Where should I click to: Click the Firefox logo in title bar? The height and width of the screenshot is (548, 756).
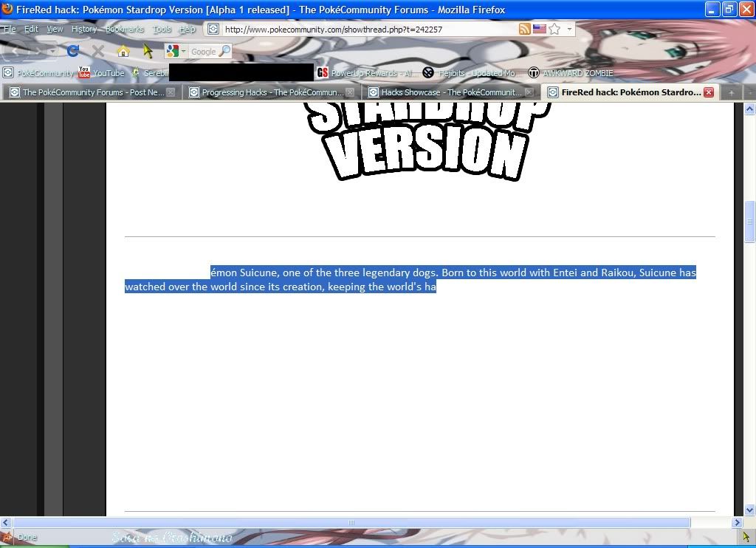point(7,9)
